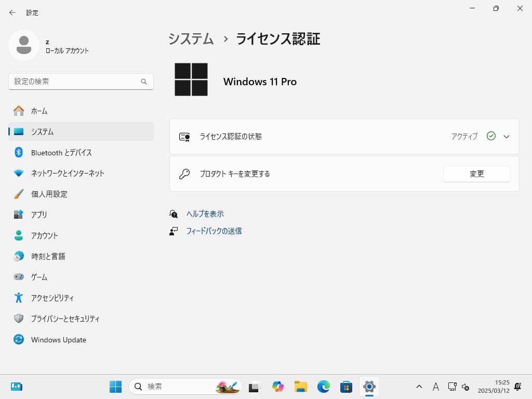Click the muted volume icon in the tray
532x399 pixels.
point(464,387)
